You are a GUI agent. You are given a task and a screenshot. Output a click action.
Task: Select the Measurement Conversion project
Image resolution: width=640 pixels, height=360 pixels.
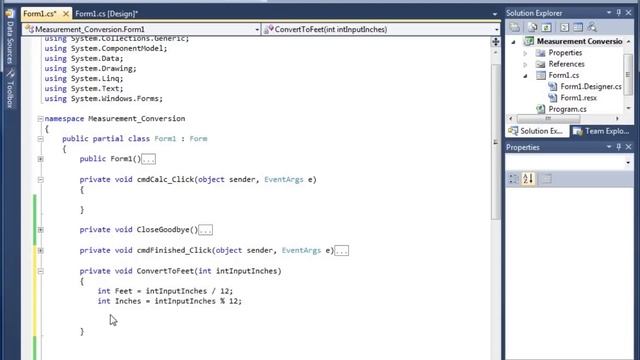click(x=579, y=41)
